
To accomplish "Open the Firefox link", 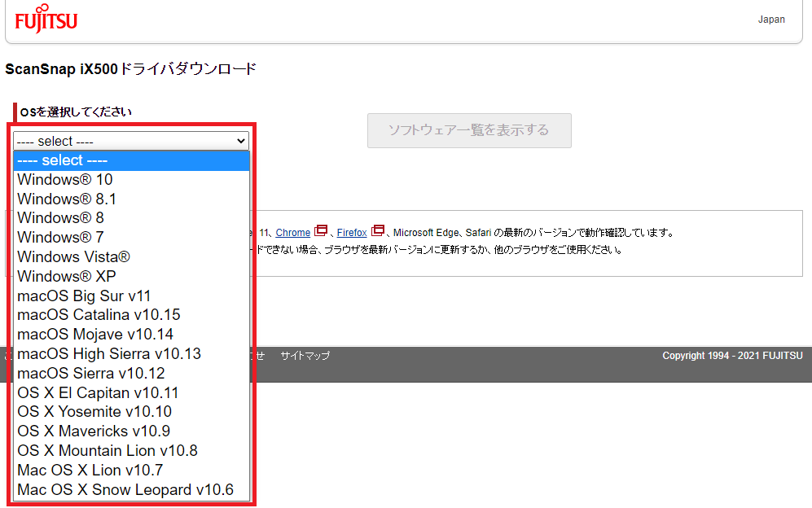I will click(x=352, y=233).
